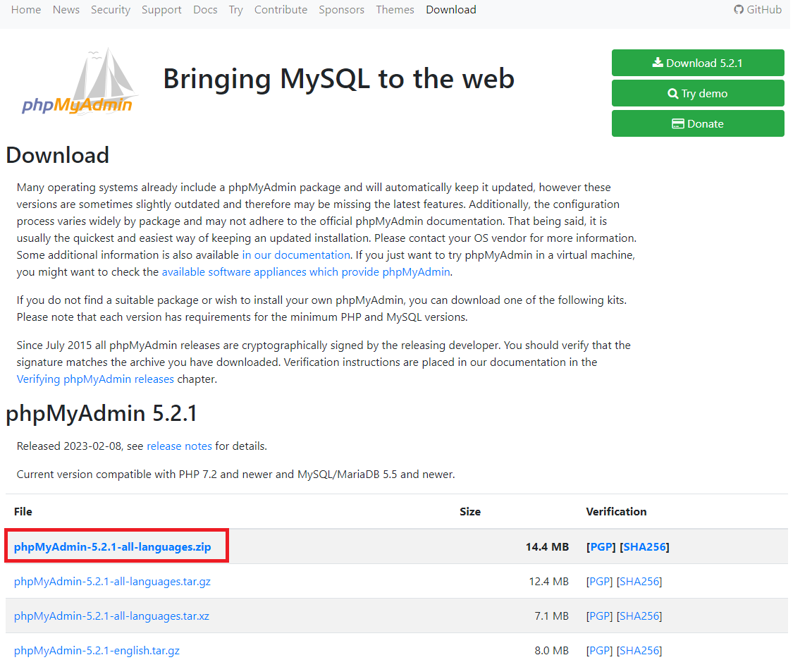This screenshot has height=667, width=812.
Task: Click the green Download 5.2.1 button
Action: point(698,63)
